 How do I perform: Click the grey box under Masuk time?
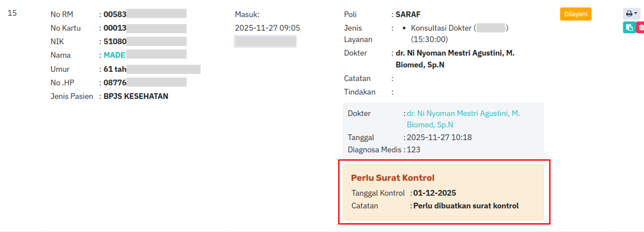click(x=265, y=41)
